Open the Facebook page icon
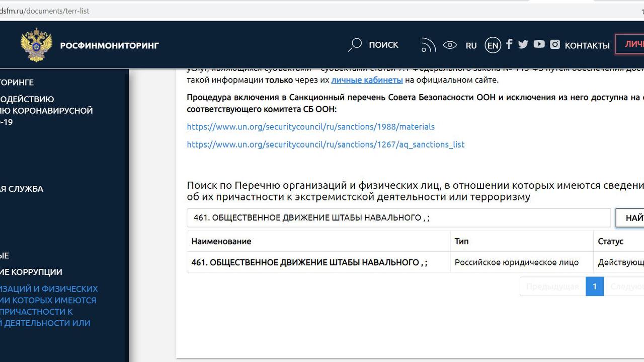The width and height of the screenshot is (644, 362). point(509,44)
